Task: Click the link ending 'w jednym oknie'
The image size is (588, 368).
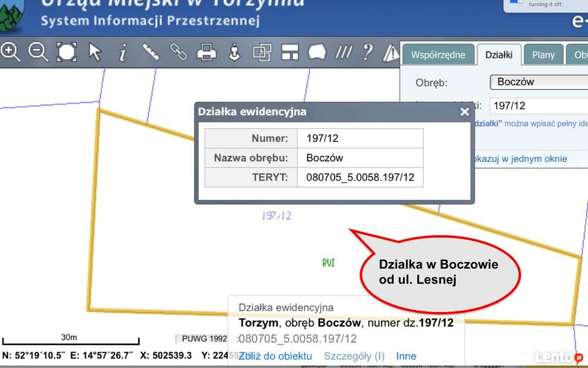Action: point(521,159)
